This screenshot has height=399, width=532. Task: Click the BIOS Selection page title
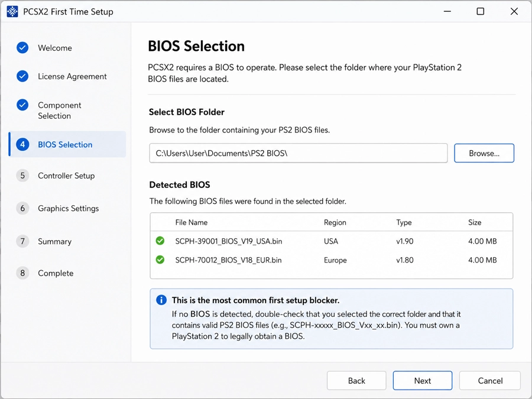click(196, 46)
